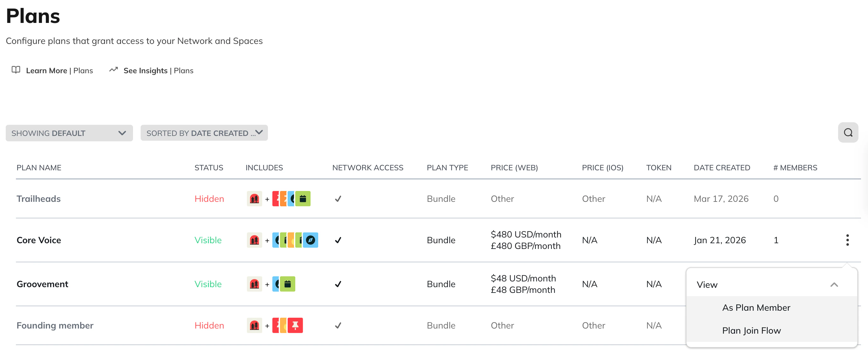Click the green calendar icon in Groovement row
Image resolution: width=868 pixels, height=354 pixels.
[x=288, y=284]
